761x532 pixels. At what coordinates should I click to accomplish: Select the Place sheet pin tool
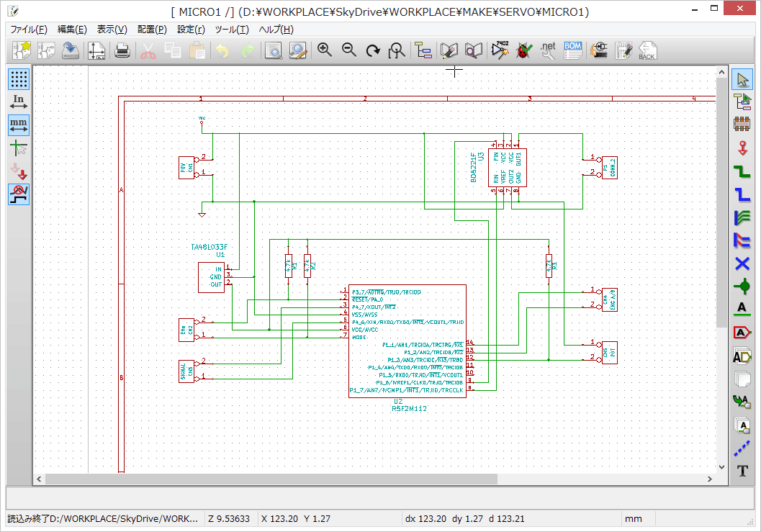point(742,425)
